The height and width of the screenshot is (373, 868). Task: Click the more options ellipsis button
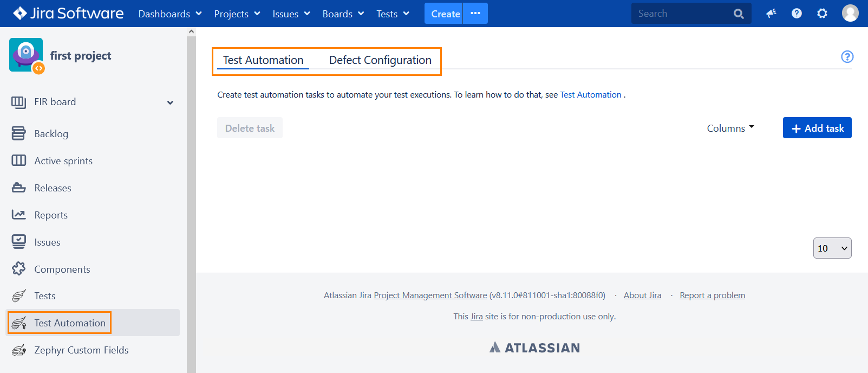[x=475, y=13]
